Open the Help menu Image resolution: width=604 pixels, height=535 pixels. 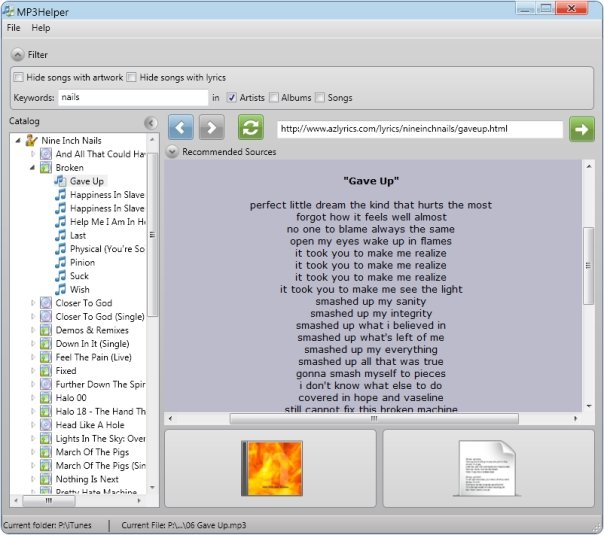[x=41, y=28]
